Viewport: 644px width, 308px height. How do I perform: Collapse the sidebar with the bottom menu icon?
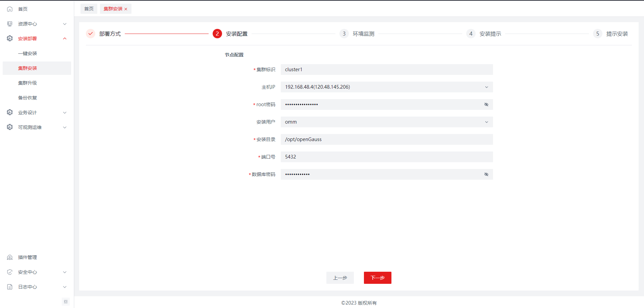point(66,302)
